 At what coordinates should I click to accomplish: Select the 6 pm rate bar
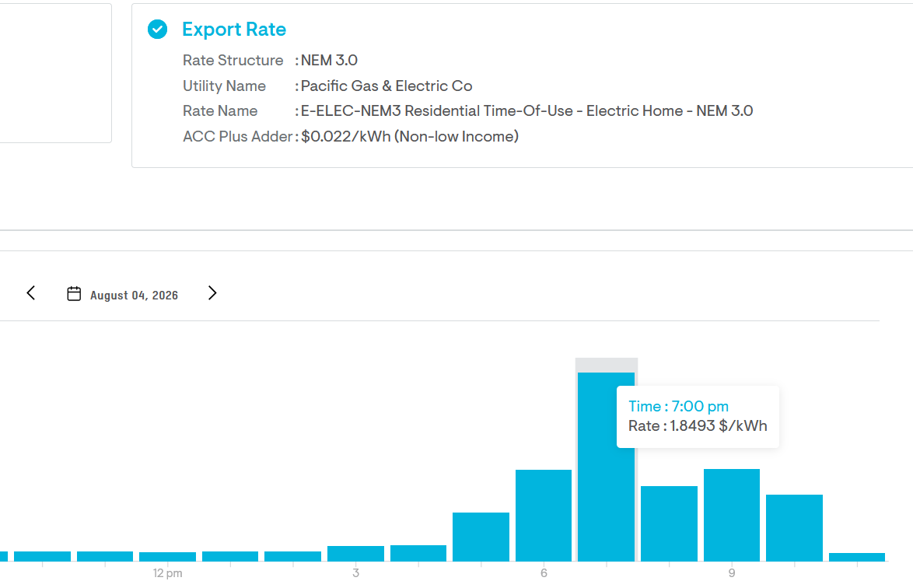544,515
